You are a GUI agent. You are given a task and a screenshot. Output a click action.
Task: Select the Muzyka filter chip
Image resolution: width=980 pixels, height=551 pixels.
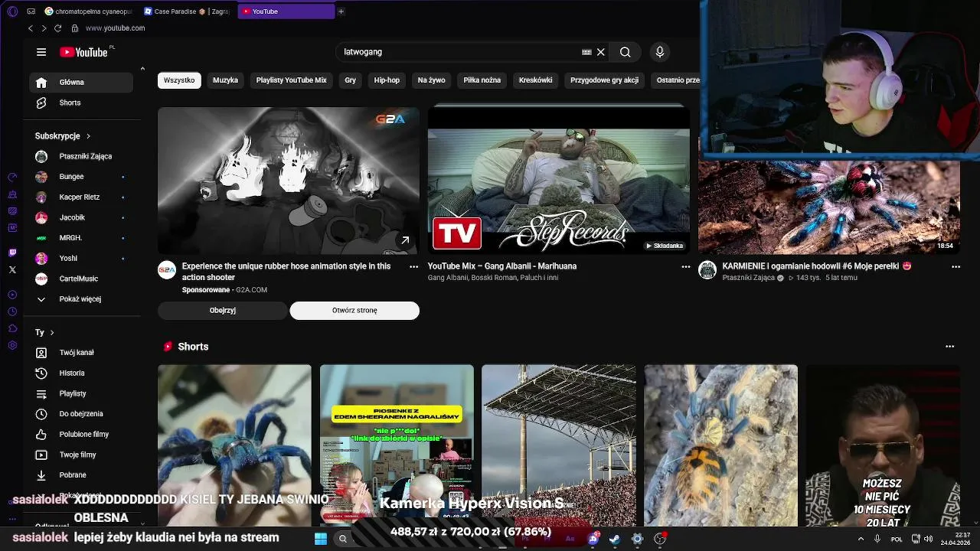click(225, 80)
